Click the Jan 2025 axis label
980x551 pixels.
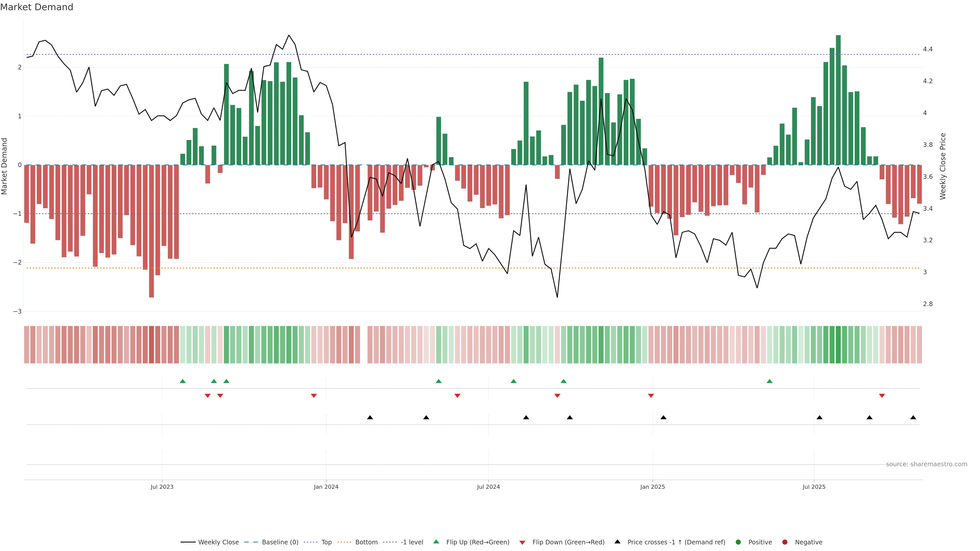[x=653, y=487]
